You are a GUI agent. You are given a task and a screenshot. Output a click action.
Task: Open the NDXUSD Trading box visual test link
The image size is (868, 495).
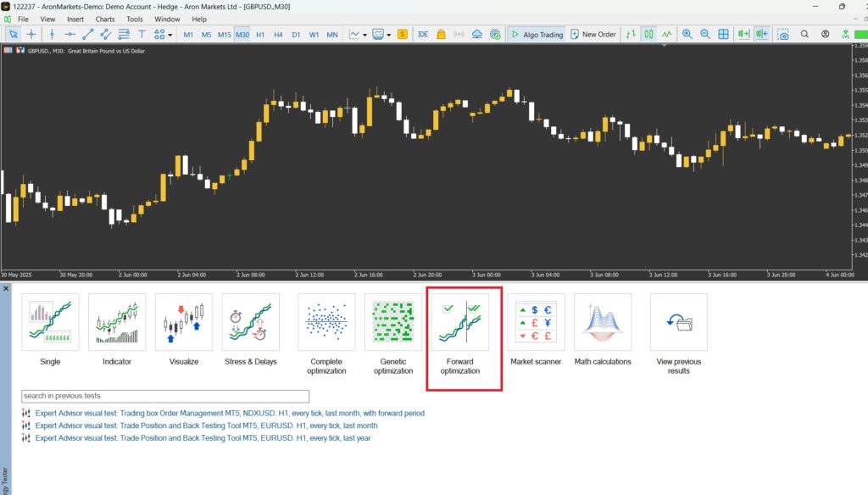pyautogui.click(x=229, y=412)
